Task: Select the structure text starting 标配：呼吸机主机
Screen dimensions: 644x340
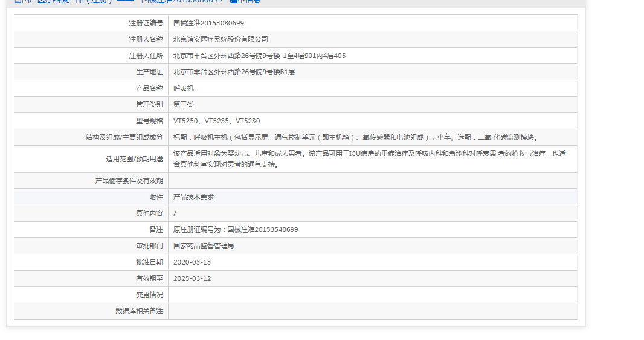Action: tap(356, 137)
